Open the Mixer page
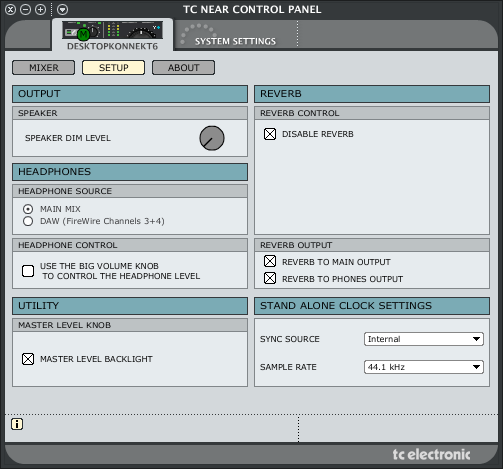Viewport: 503px width, 469px height. pyautogui.click(x=44, y=68)
